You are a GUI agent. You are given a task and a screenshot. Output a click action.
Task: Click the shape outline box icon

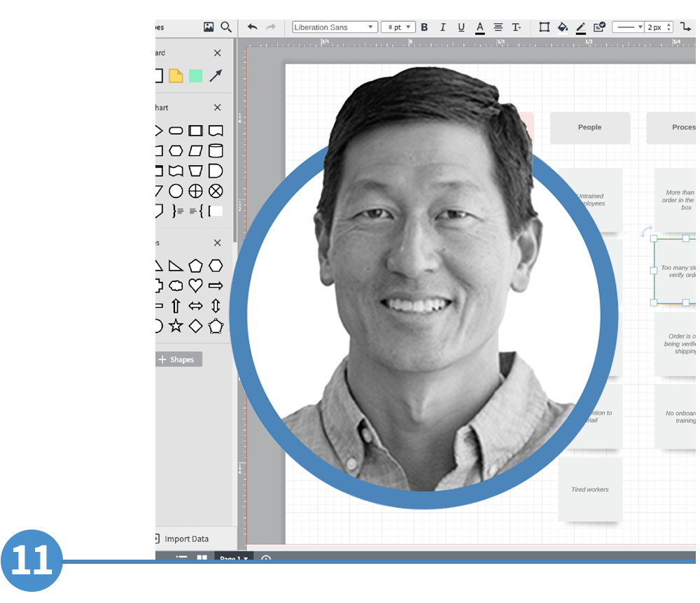click(544, 27)
